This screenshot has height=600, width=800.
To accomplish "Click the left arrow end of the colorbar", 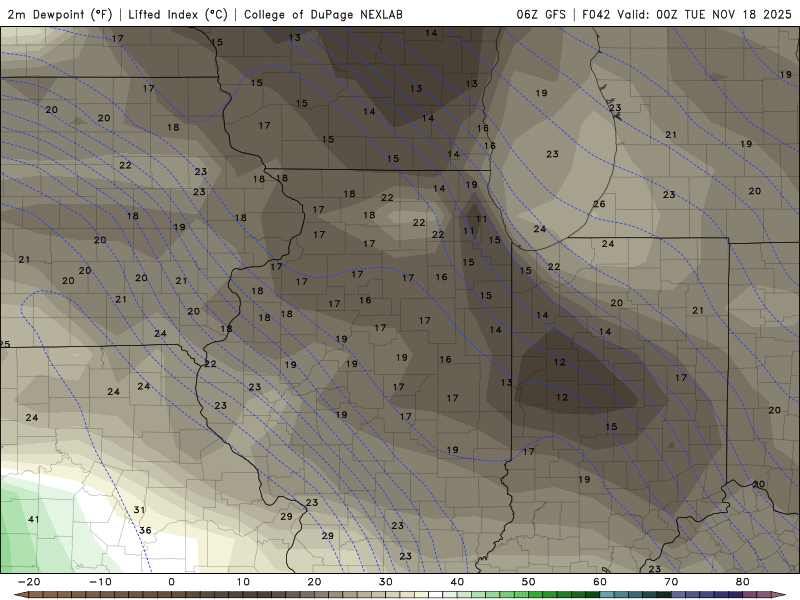I will click(x=20, y=594).
